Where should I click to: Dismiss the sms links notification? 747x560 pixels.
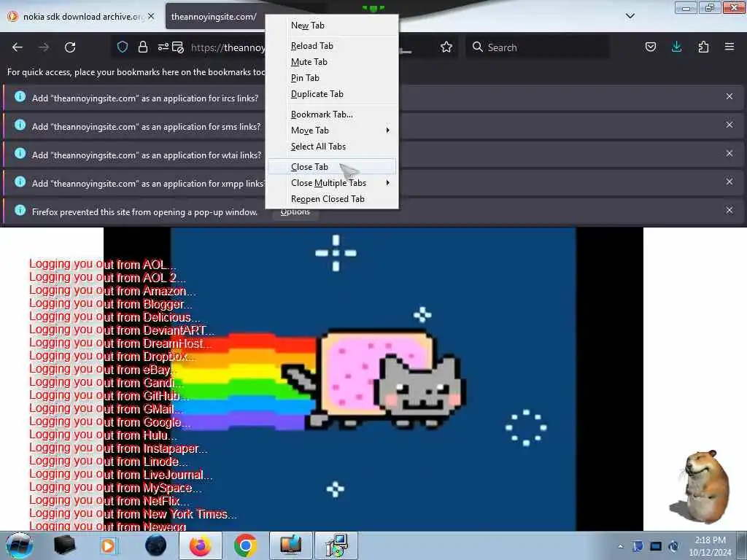tap(729, 125)
